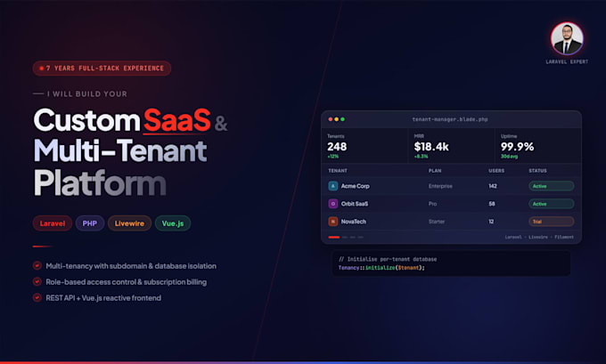Click the check icon beside Multi-tenancy bullet
The image size is (606, 364).
click(x=37, y=265)
